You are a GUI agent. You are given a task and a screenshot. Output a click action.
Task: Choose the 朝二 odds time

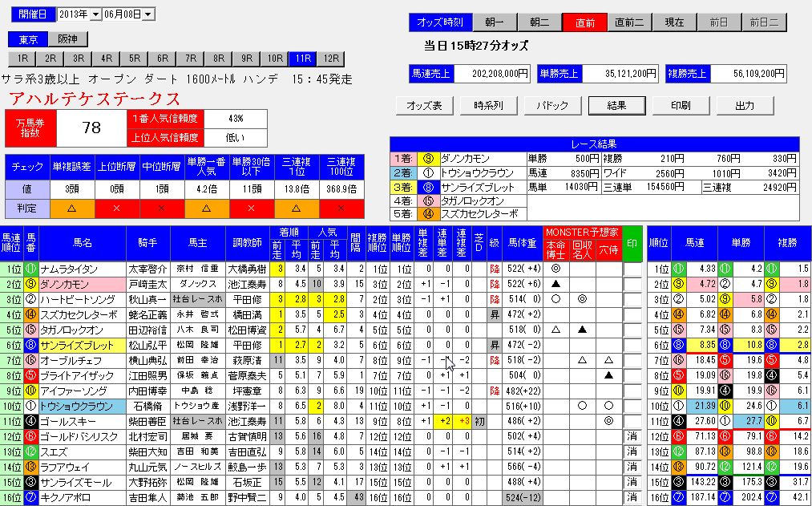pos(539,22)
